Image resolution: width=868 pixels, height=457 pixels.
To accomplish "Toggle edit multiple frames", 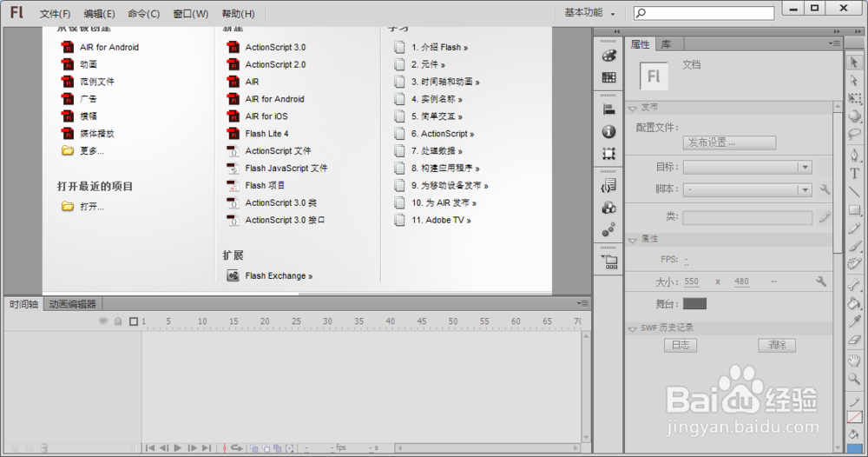I will point(278,447).
